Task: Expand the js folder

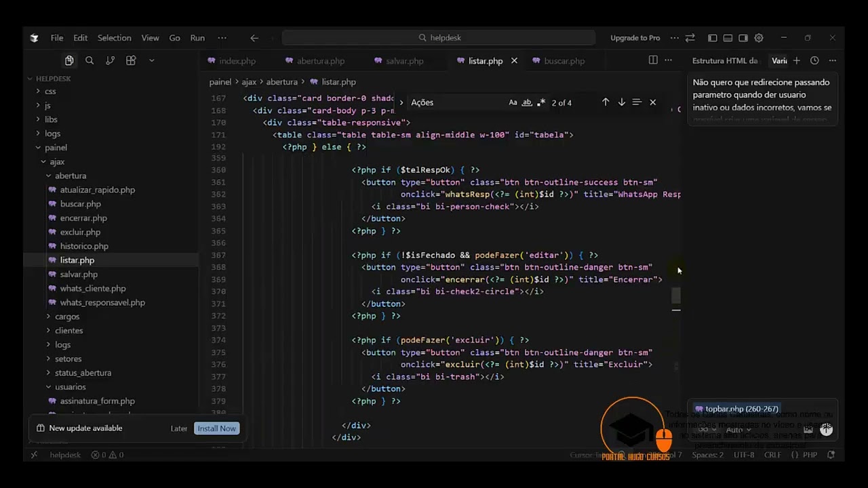Action: pyautogui.click(x=47, y=106)
